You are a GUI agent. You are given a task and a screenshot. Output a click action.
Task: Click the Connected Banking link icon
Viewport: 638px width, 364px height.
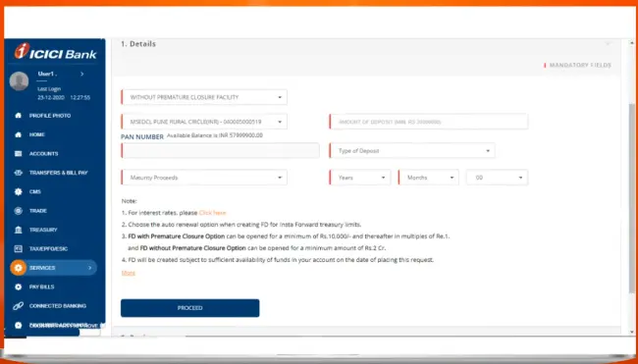(x=18, y=306)
